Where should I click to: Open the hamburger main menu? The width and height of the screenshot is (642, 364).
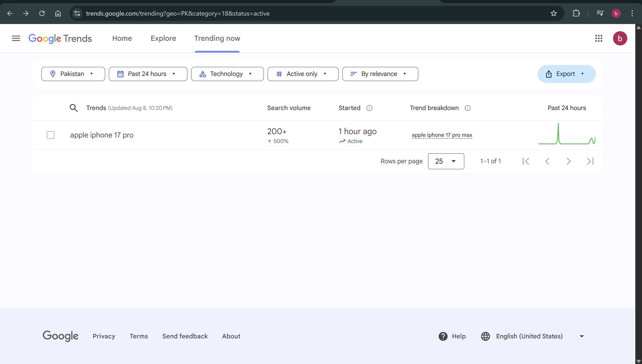[16, 39]
